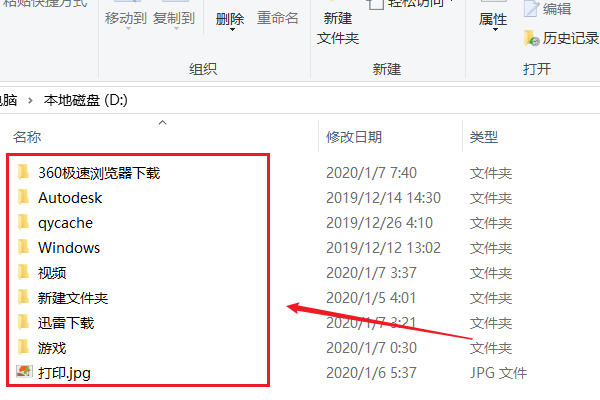Click the date 2019/12/26 4:10

point(379,223)
